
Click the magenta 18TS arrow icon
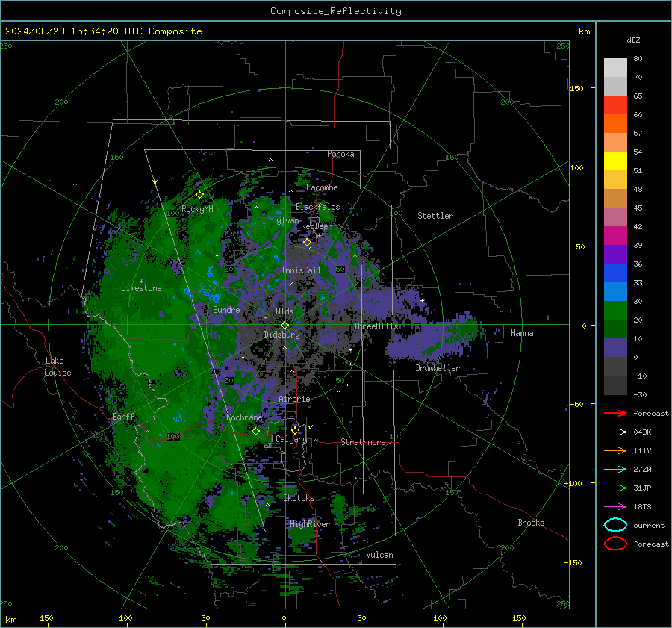(615, 507)
